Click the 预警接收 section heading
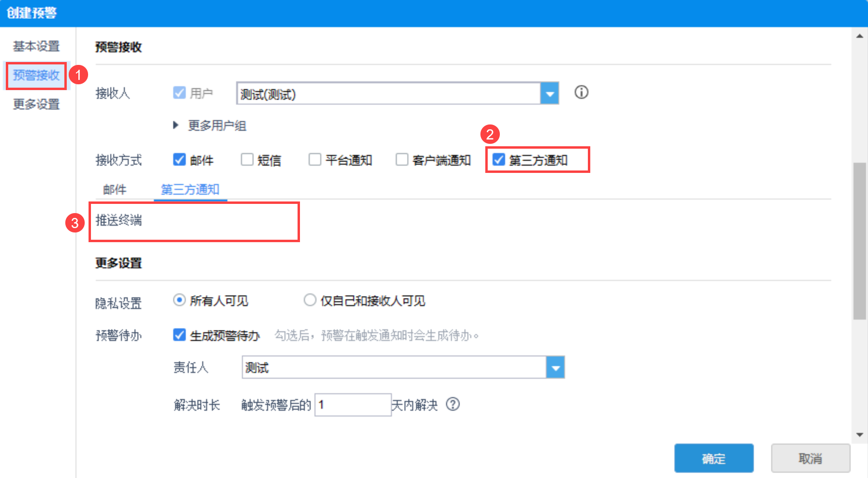868x478 pixels. tap(119, 47)
